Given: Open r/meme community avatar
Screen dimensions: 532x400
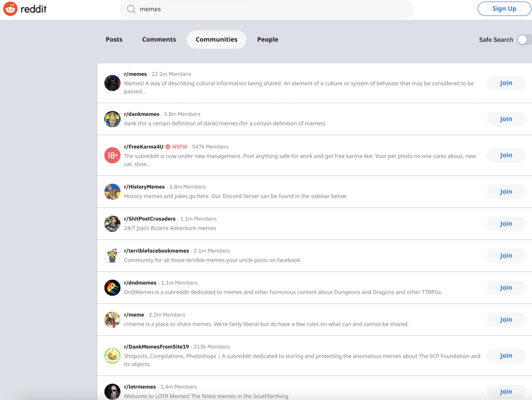Looking at the screenshot, I should (x=112, y=319).
